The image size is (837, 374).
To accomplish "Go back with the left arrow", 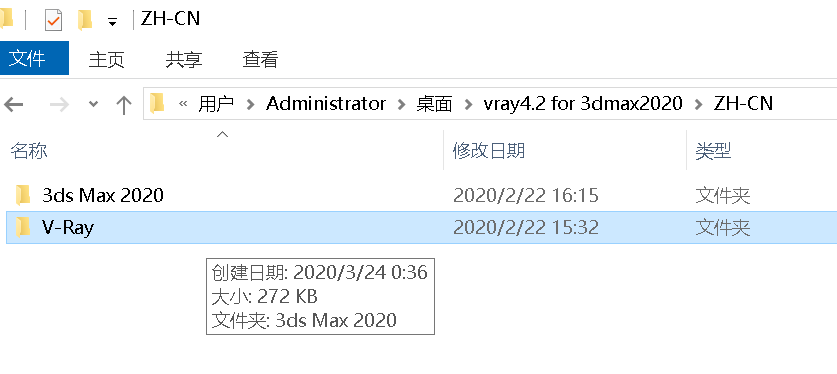I will tap(13, 104).
